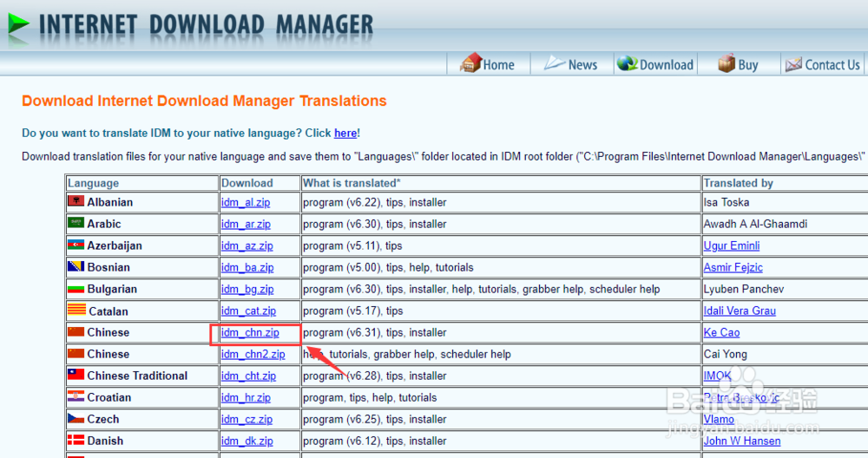Select 'Cai Yong' translator text
Image resolution: width=868 pixels, height=458 pixels.
pyautogui.click(x=725, y=354)
